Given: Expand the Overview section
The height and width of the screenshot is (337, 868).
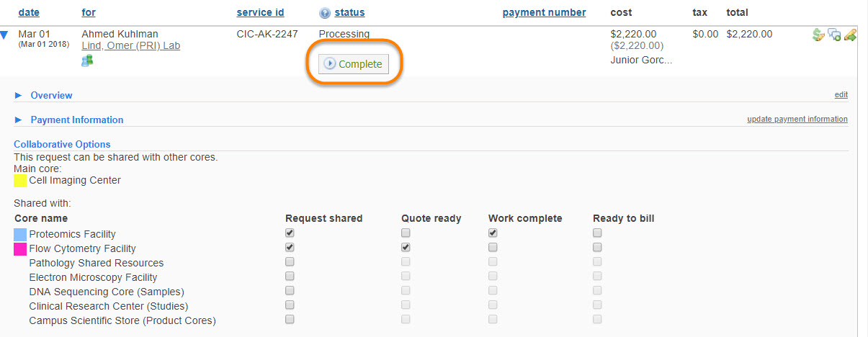Looking at the screenshot, I should click(x=51, y=95).
